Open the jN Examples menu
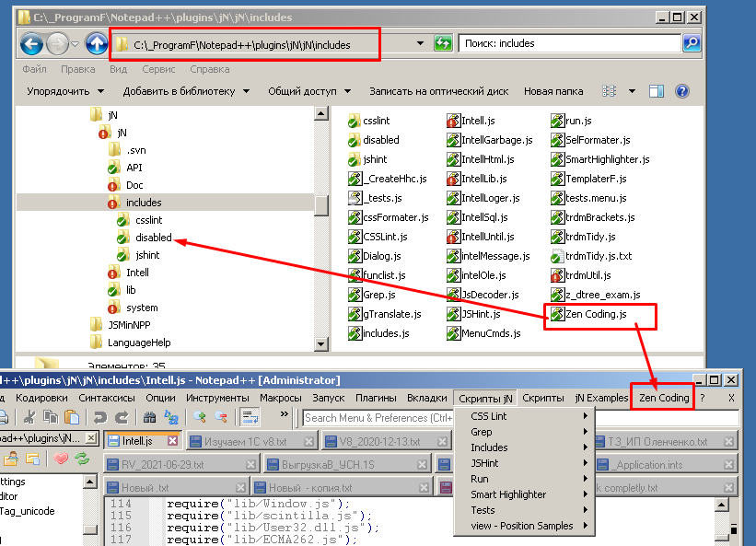This screenshot has width=756, height=546. point(601,398)
